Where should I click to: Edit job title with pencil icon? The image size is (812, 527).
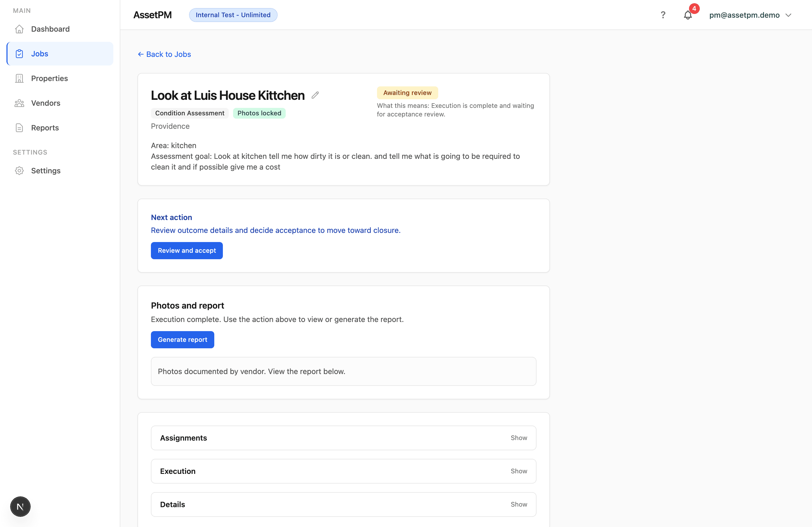coord(315,95)
